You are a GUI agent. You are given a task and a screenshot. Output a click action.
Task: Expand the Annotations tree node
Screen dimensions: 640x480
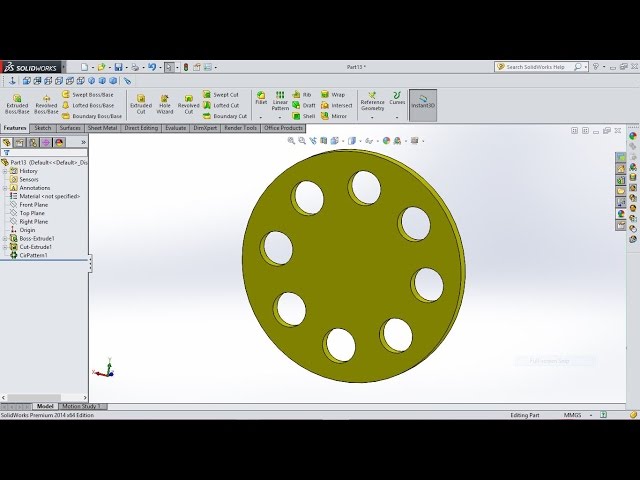[x=5, y=188]
